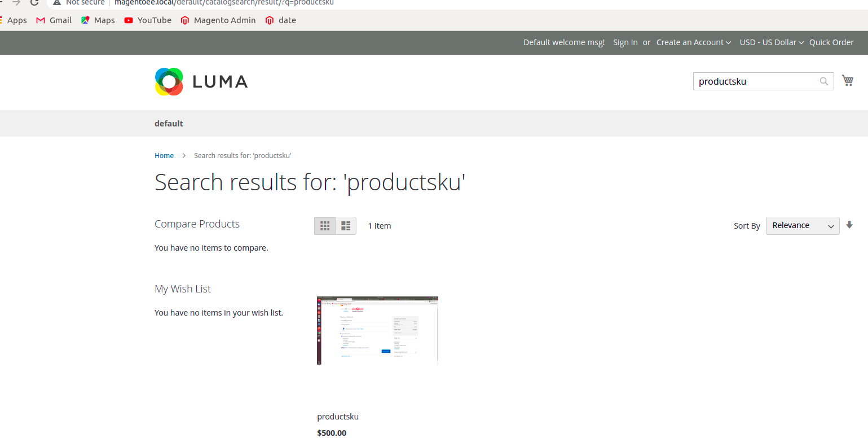Click the set descending direction arrow icon

click(849, 225)
